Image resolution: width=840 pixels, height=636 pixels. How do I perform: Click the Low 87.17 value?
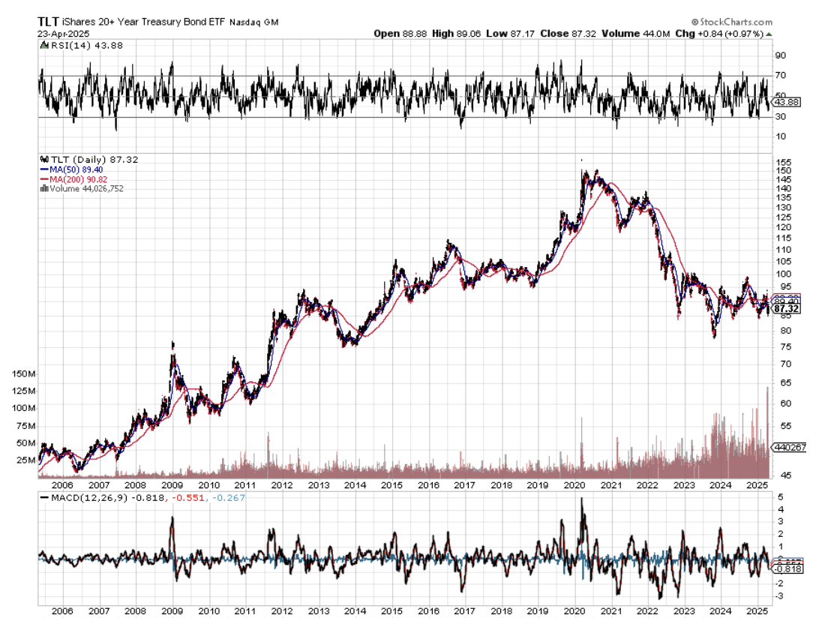tap(511, 34)
